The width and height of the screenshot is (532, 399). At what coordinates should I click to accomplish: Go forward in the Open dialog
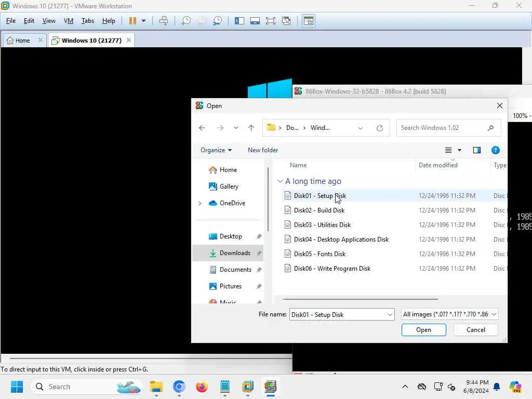220,128
